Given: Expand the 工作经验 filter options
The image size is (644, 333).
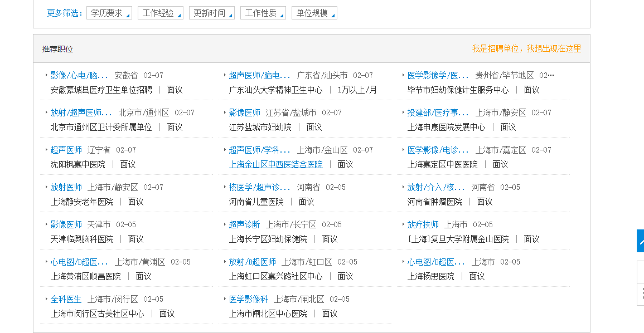Looking at the screenshot, I should [160, 12].
